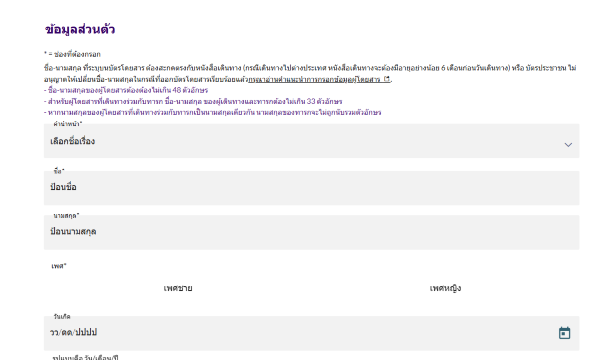Image resolution: width=608 pixels, height=360 pixels.
Task: Open the คำนำหน้า title dropdown
Action: tap(311, 141)
